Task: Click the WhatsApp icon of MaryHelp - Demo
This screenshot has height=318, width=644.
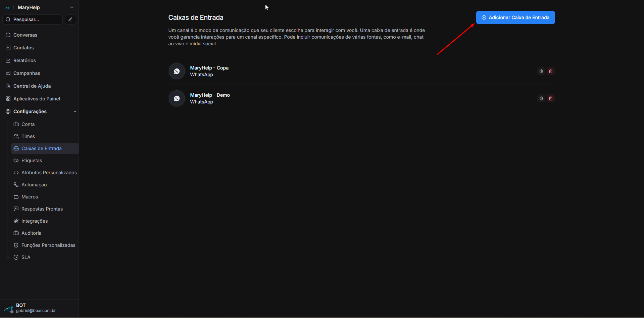Action: point(177,98)
